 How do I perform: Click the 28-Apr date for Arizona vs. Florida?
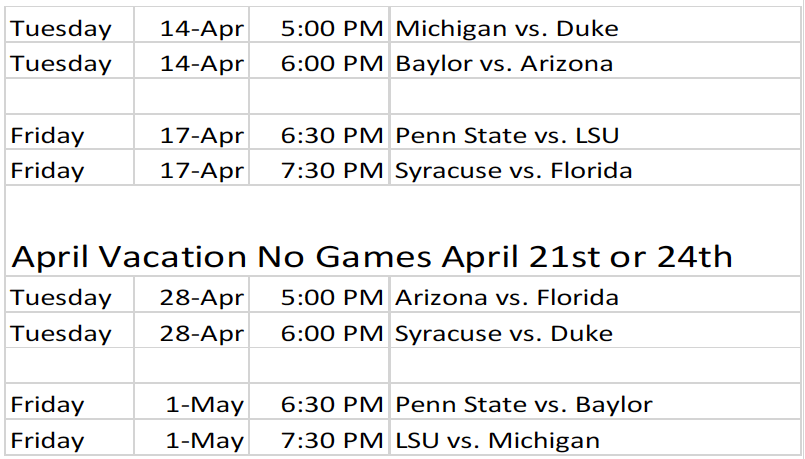(x=202, y=298)
